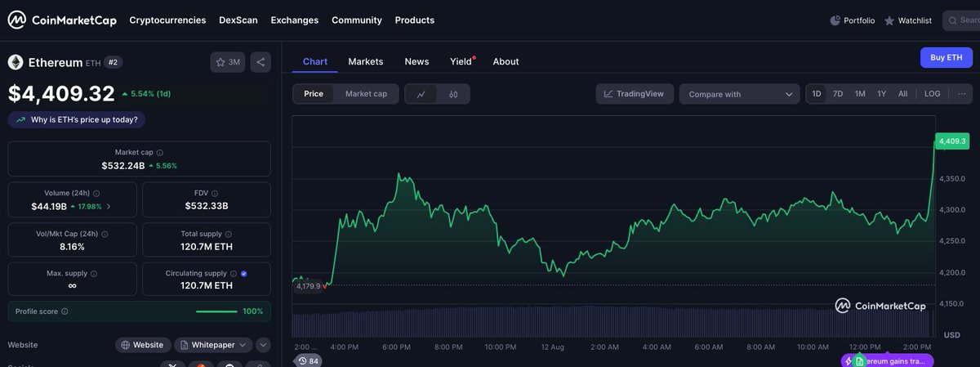Select the 7D time range
The height and width of the screenshot is (367, 980).
838,94
